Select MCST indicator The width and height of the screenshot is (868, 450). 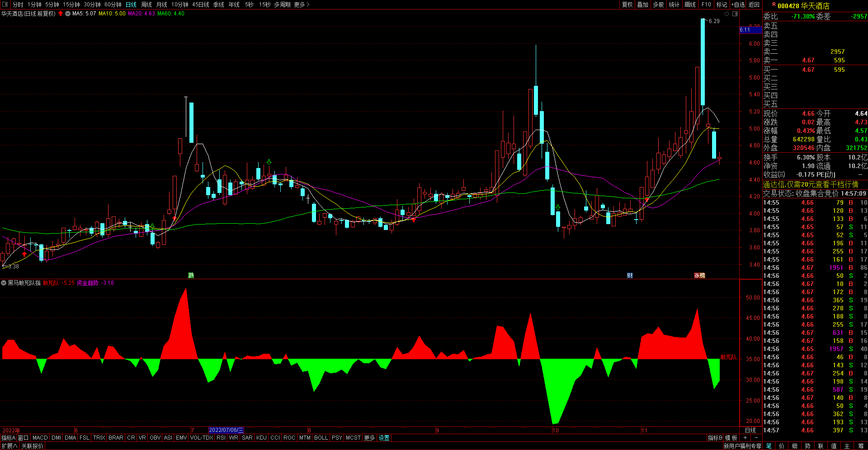click(354, 438)
